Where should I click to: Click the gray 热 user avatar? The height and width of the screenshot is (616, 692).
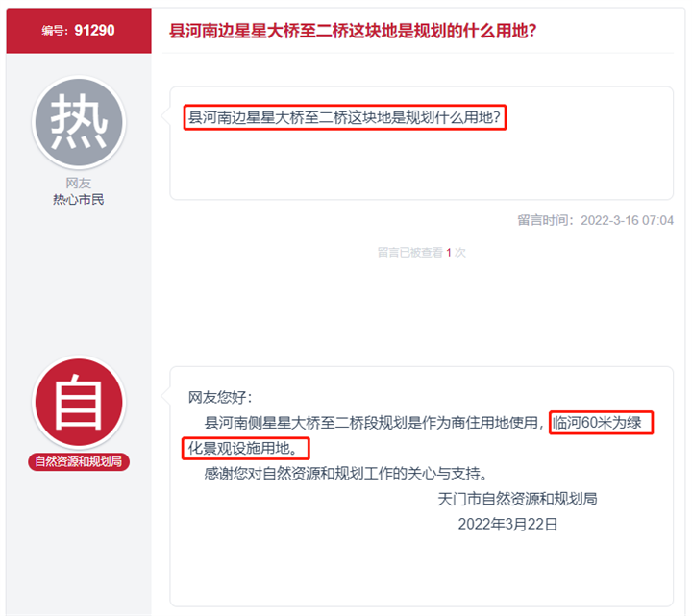[x=79, y=123]
